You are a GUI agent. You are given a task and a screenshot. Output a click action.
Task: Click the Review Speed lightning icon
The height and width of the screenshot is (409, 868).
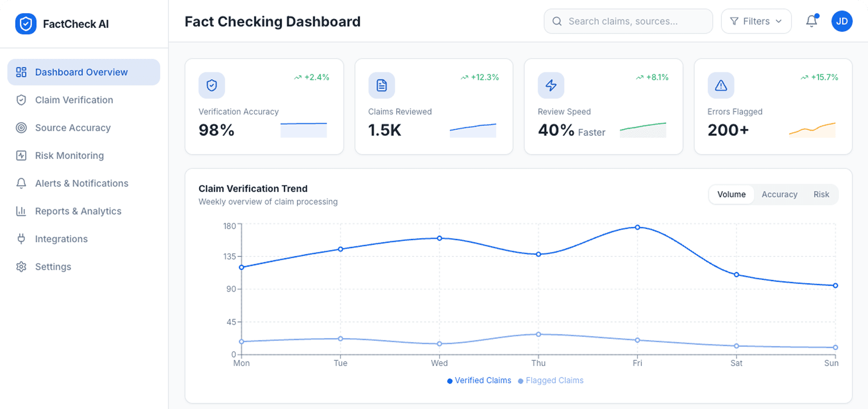(x=551, y=85)
